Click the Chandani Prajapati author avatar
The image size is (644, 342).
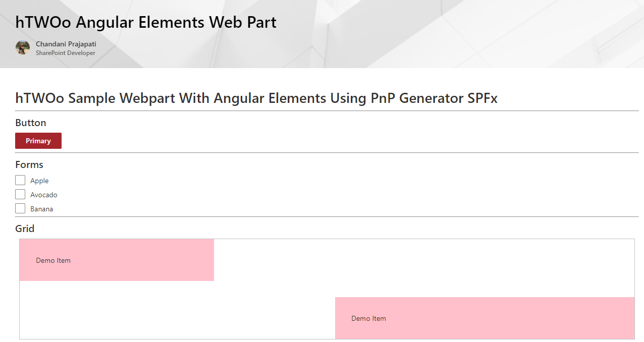click(x=23, y=48)
